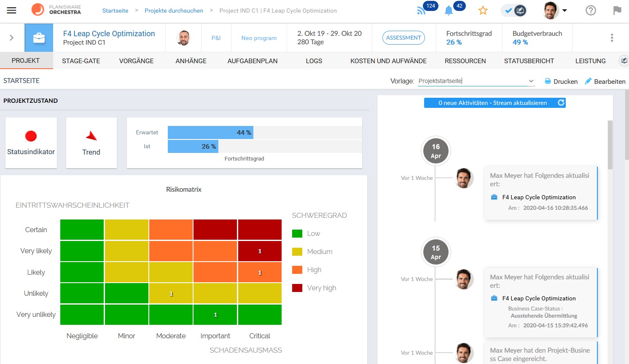Open the user profile dropdown arrow
This screenshot has height=364, width=629.
tap(564, 11)
